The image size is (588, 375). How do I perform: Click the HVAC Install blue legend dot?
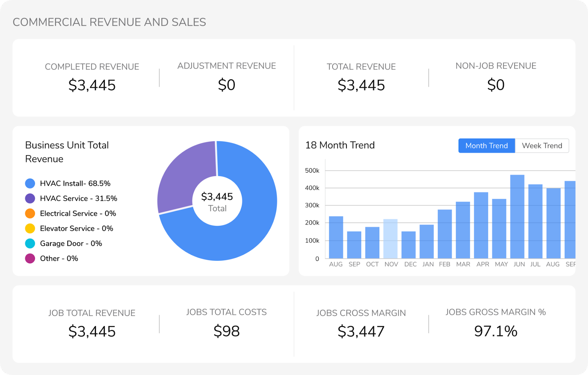[x=30, y=183]
